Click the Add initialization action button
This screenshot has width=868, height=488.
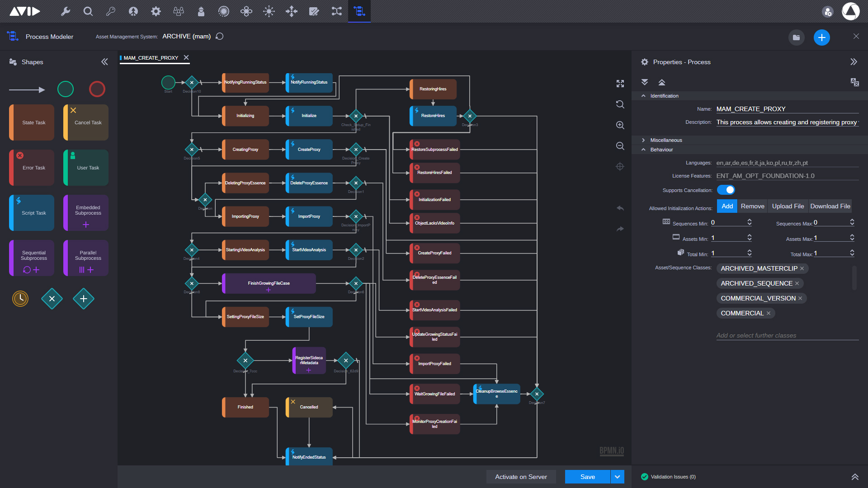coord(727,206)
